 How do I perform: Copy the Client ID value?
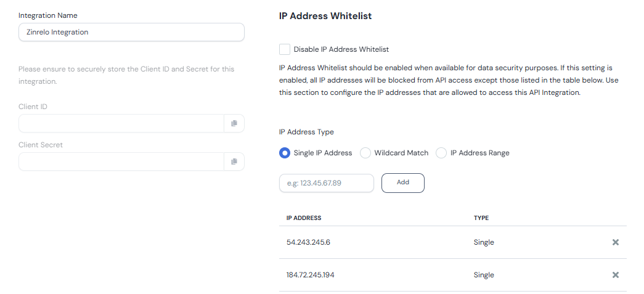coord(234,123)
